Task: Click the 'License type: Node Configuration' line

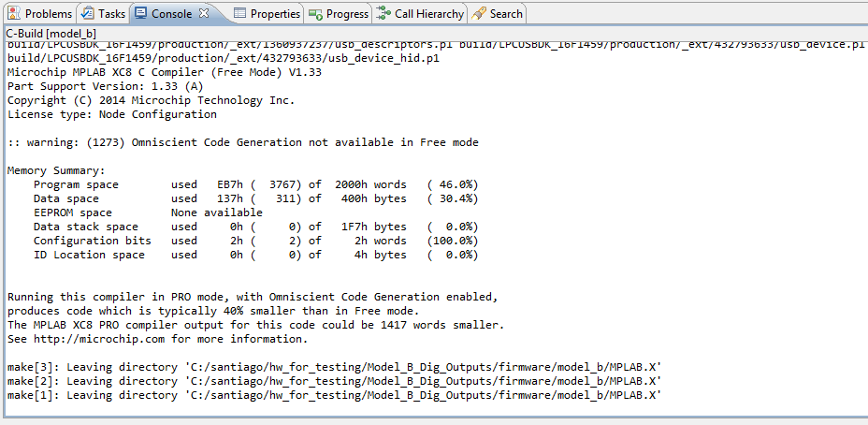Action: click(x=112, y=115)
